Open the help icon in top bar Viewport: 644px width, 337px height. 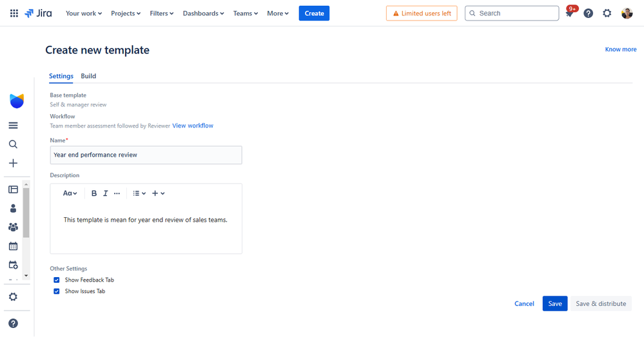[x=588, y=13]
